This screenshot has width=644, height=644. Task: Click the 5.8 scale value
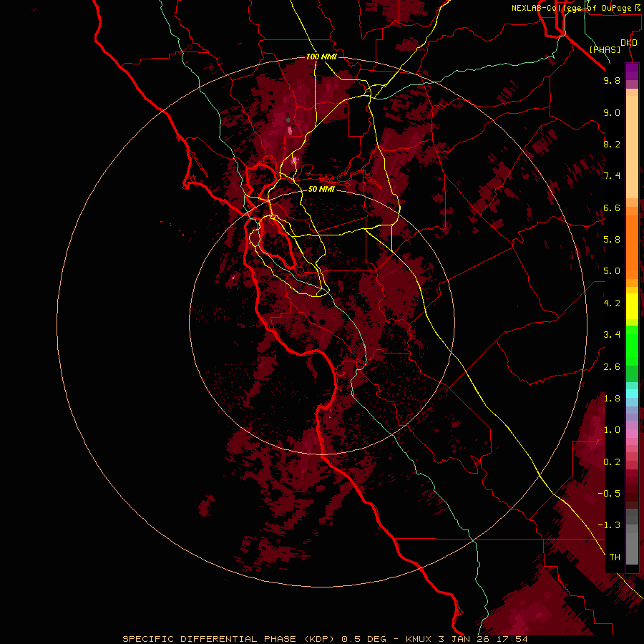(x=612, y=240)
